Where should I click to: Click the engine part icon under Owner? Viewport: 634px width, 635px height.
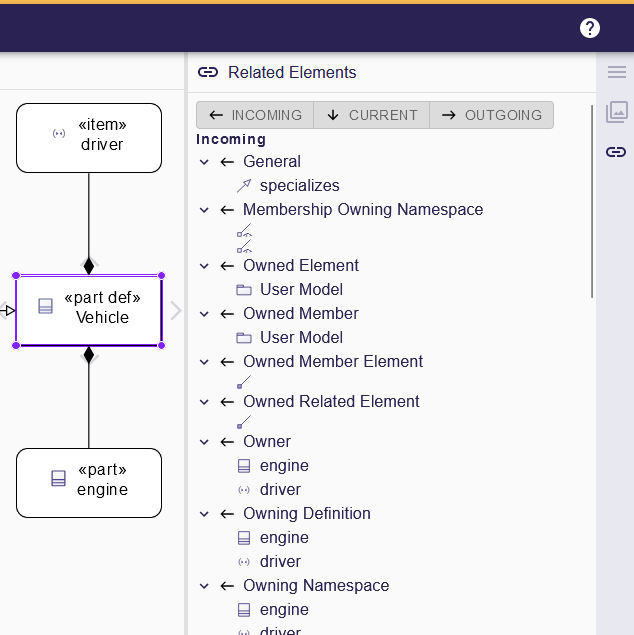[x=244, y=466]
